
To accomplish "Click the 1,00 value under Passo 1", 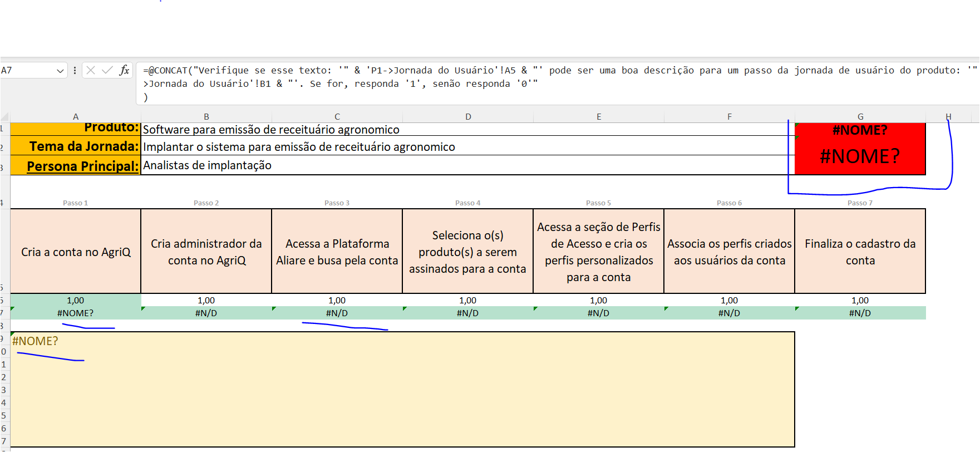I will pos(76,300).
